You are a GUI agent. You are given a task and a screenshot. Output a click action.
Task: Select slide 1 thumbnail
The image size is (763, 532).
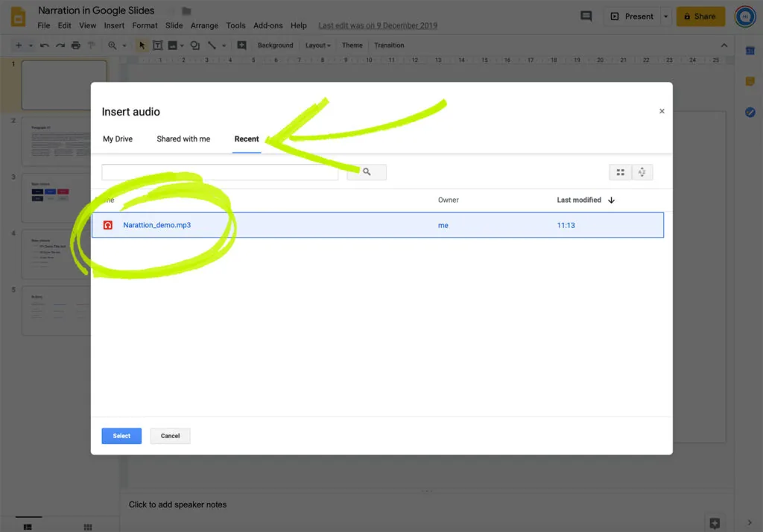point(64,85)
